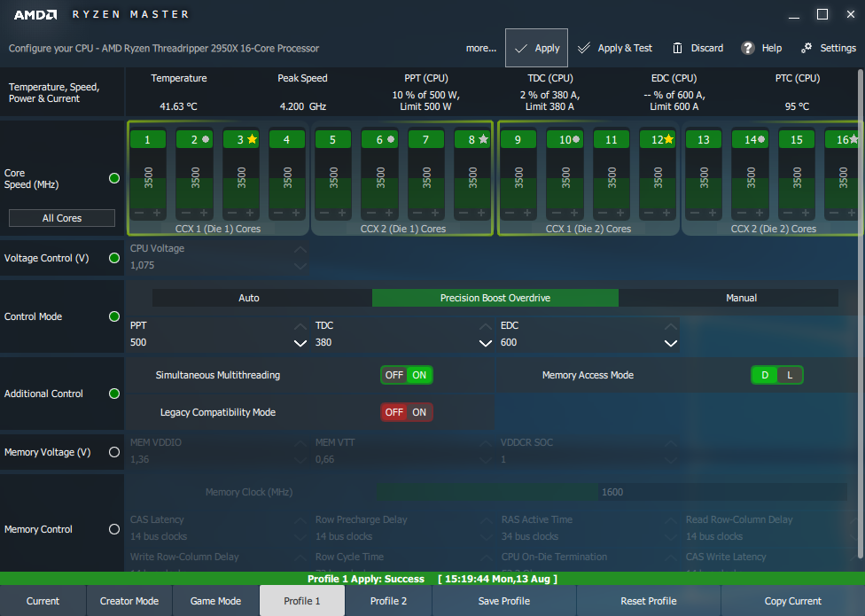Image resolution: width=865 pixels, height=616 pixels.
Task: Increase core 5 speed with plus
Action: tap(343, 213)
